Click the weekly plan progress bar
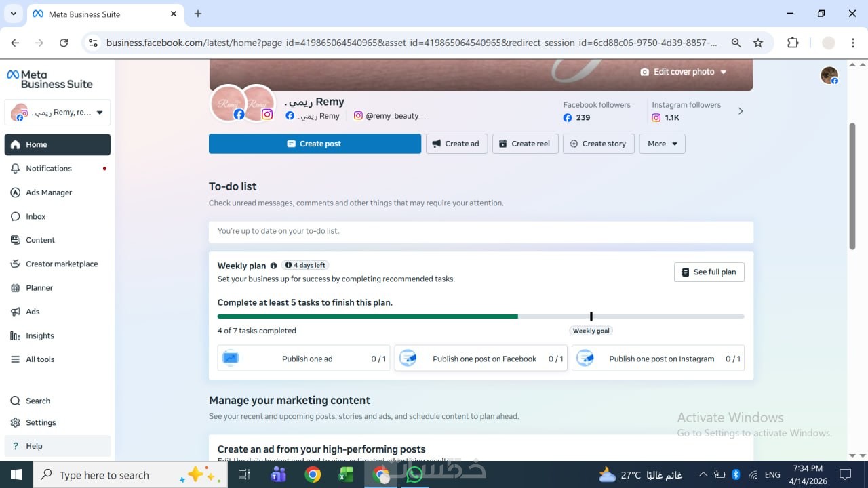 coord(481,317)
